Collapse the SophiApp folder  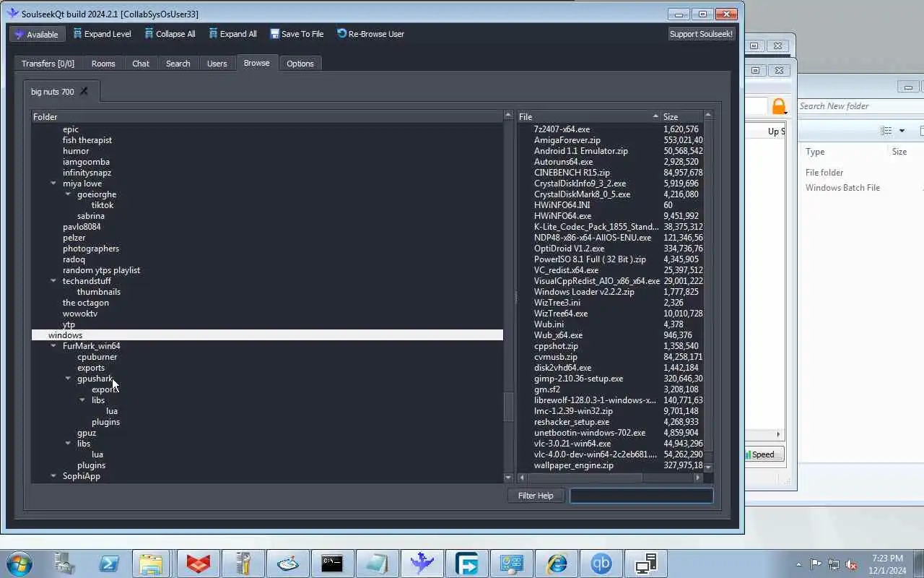[x=53, y=476]
